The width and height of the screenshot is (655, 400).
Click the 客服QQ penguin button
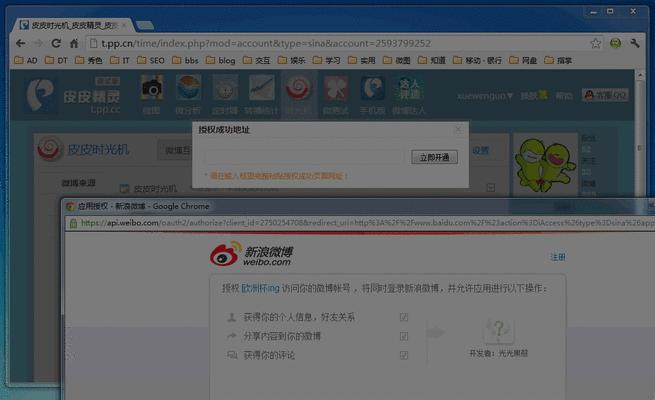click(605, 95)
